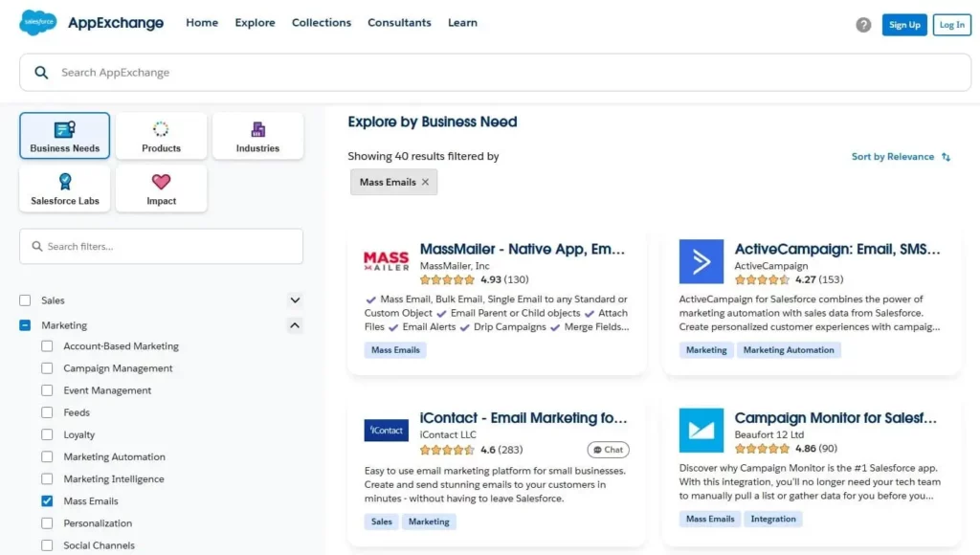The image size is (980, 555).
Task: Check Marketing Automation filter
Action: [47, 456]
